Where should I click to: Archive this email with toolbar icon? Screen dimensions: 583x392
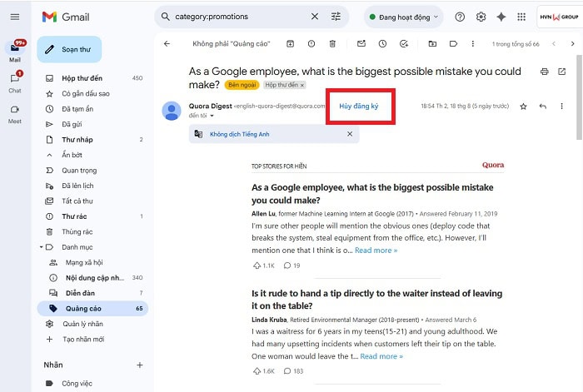(290, 44)
